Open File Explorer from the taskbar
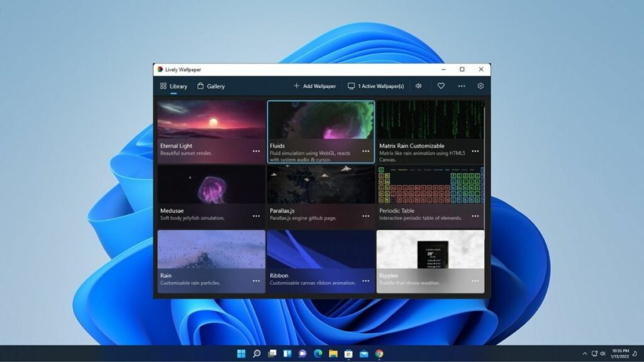Screen dimensions: 644x362 tap(333, 354)
